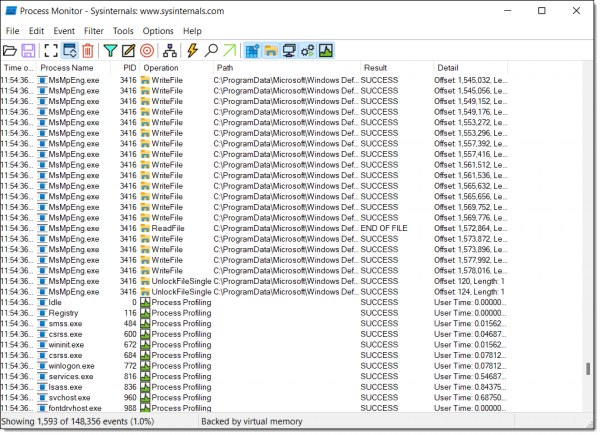This screenshot has width=600, height=435.
Task: Click the Result column header
Action: [x=397, y=68]
